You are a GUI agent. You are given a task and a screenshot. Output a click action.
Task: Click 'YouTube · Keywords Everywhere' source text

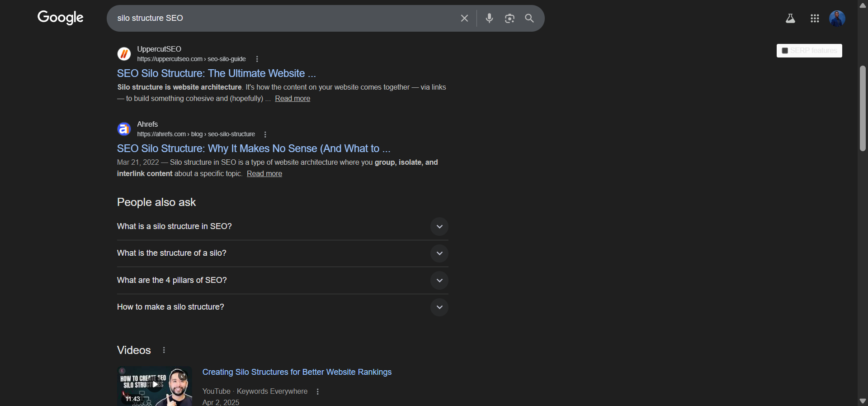point(255,392)
